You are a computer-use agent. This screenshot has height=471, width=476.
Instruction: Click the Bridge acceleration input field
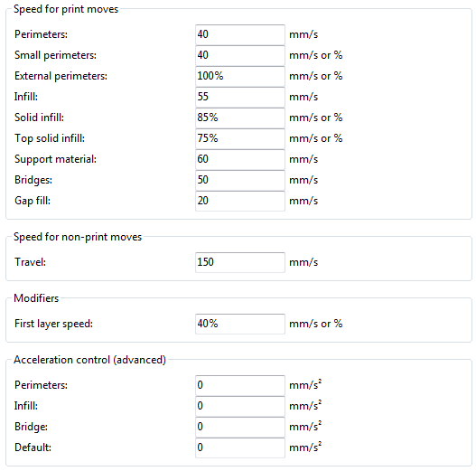point(240,427)
